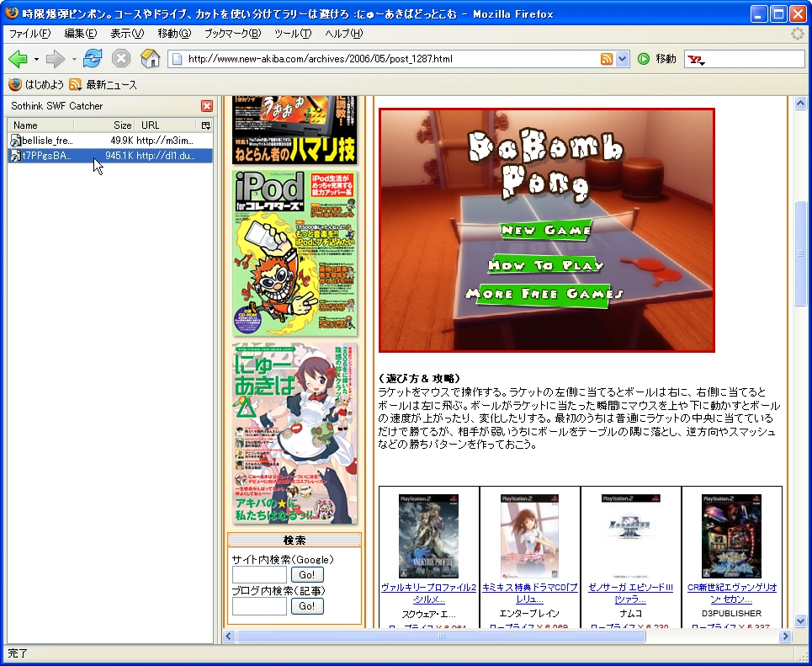Open the にゅーあきば magazine cover image
The width and height of the screenshot is (812, 666).
point(295,434)
